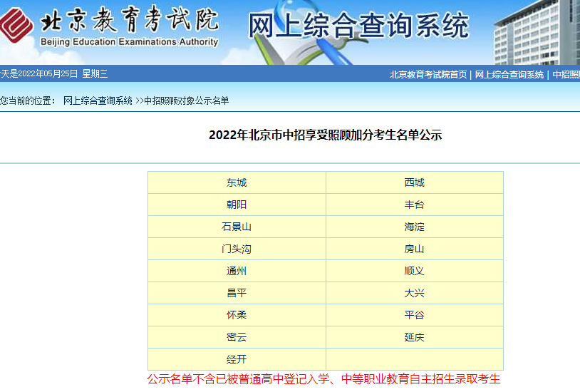Select the 经开 zone entry
This screenshot has height=392, width=580.
tap(237, 359)
